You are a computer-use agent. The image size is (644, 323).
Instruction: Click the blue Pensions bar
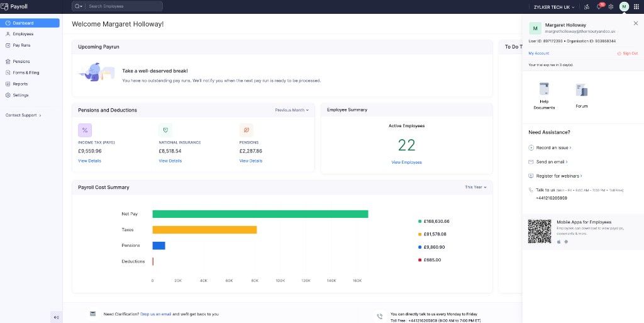[x=158, y=246]
